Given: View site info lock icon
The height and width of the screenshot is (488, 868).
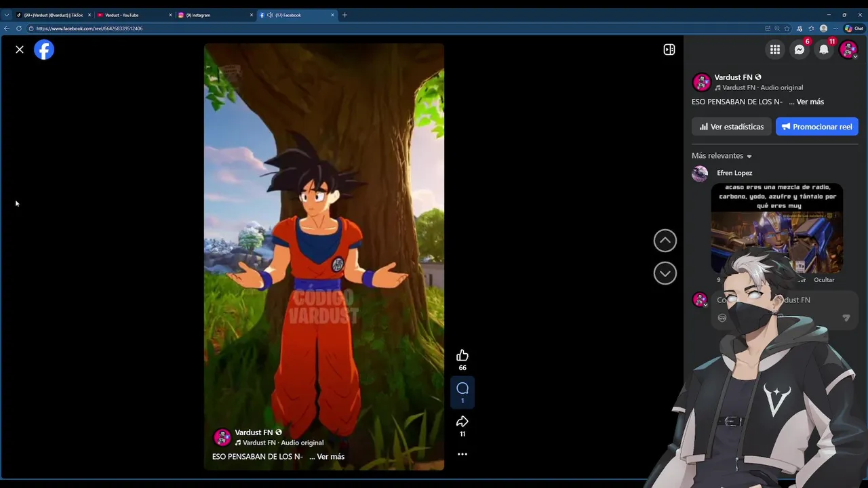Looking at the screenshot, I should coord(31,28).
